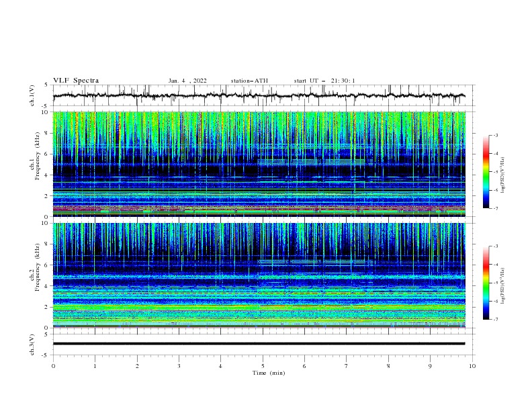Click the 'start UT = 21:30:1' text
532x411 pixels.
(x=324, y=81)
